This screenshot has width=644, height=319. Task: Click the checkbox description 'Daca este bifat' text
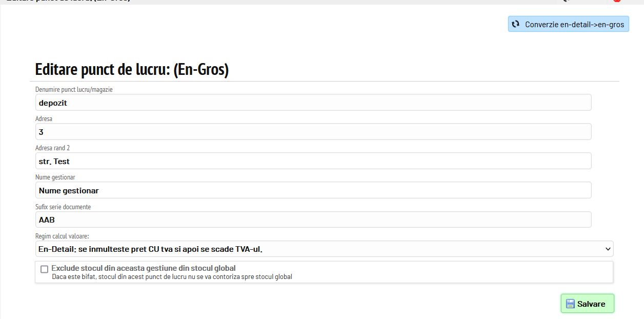(x=172, y=277)
